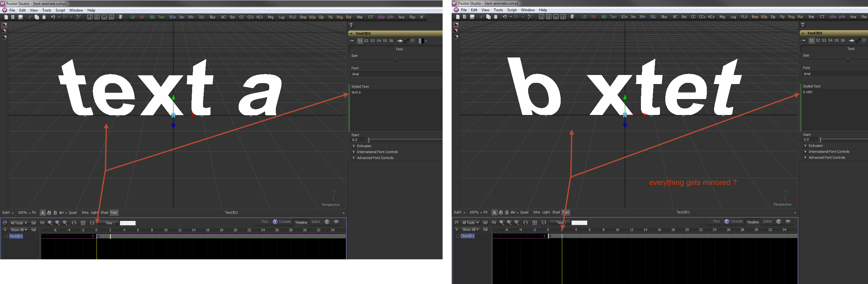Viewport: 868px width, 284px height.
Task: Add LD loader tool in left window
Action: coord(133,17)
